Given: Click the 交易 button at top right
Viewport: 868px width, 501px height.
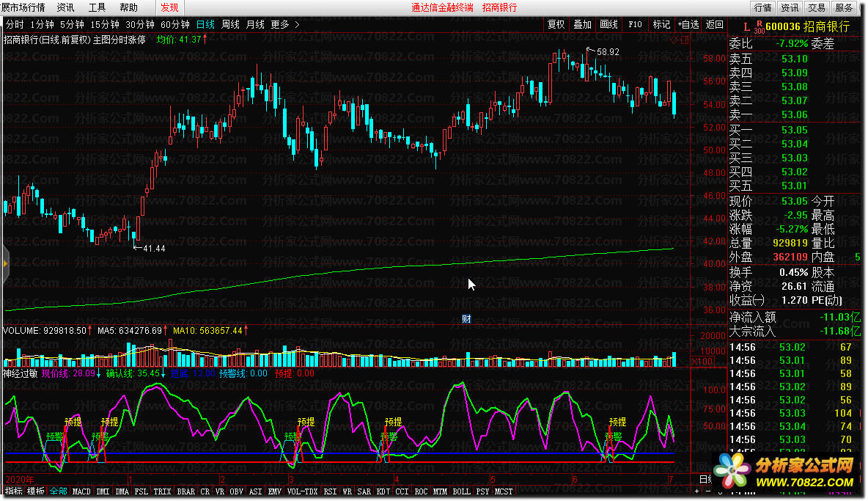Looking at the screenshot, I should [817, 8].
